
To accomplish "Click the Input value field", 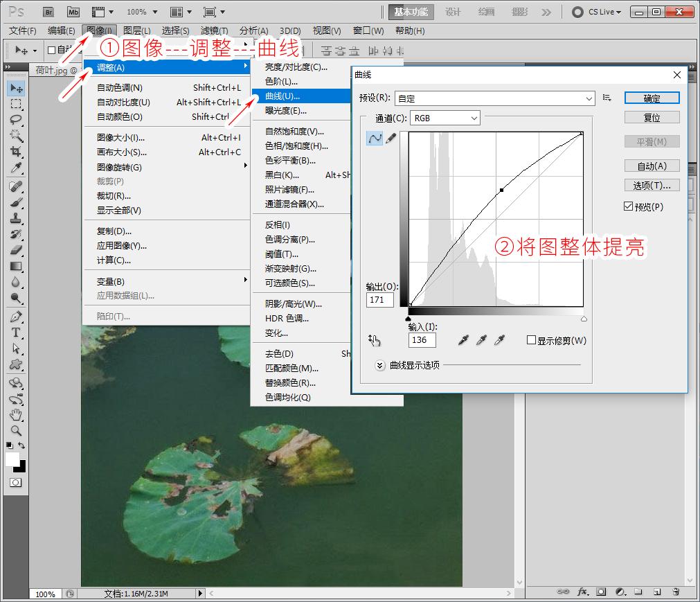I will point(422,340).
